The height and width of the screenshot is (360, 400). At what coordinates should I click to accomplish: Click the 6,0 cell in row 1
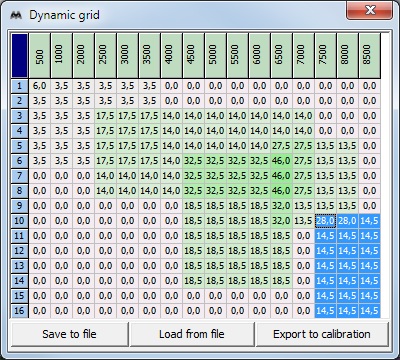point(40,86)
